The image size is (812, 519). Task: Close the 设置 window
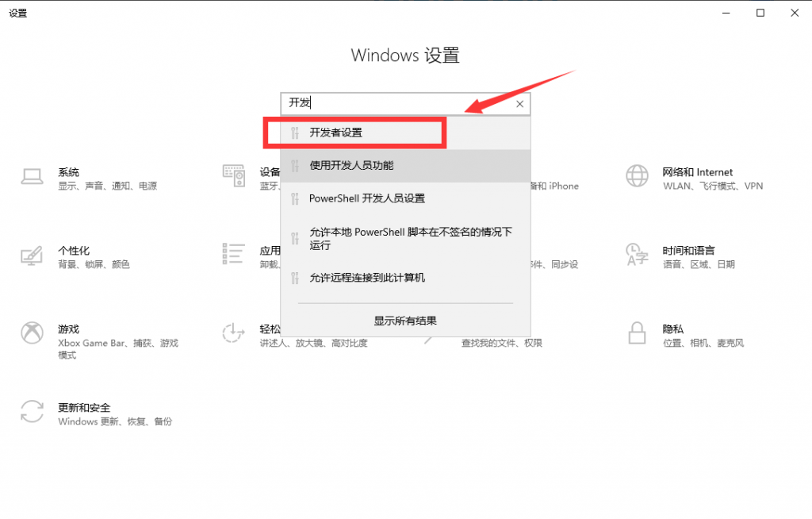pyautogui.click(x=795, y=13)
